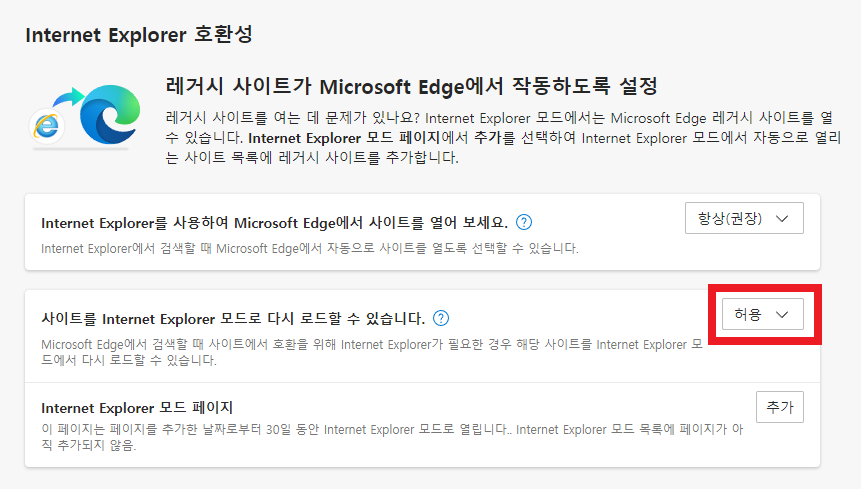
Task: Open help icon beside 다시 로드할 수 있습니다
Action: pyautogui.click(x=441, y=318)
